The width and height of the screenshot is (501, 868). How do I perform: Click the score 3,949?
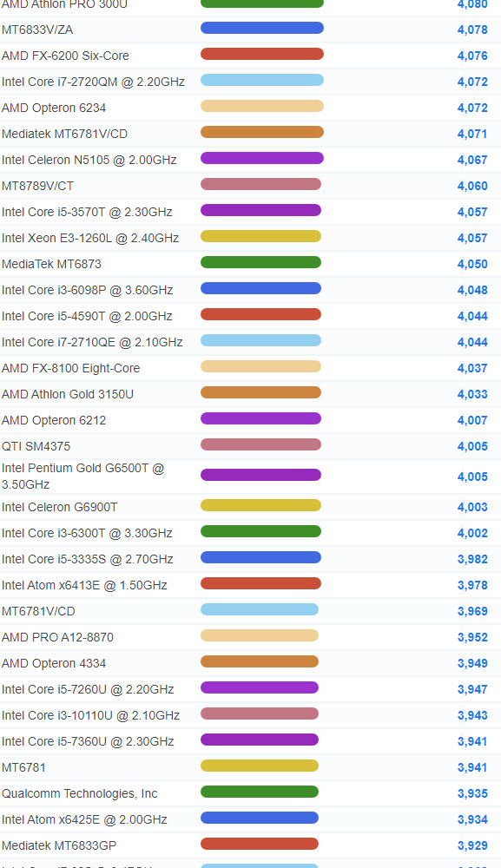pyautogui.click(x=472, y=663)
